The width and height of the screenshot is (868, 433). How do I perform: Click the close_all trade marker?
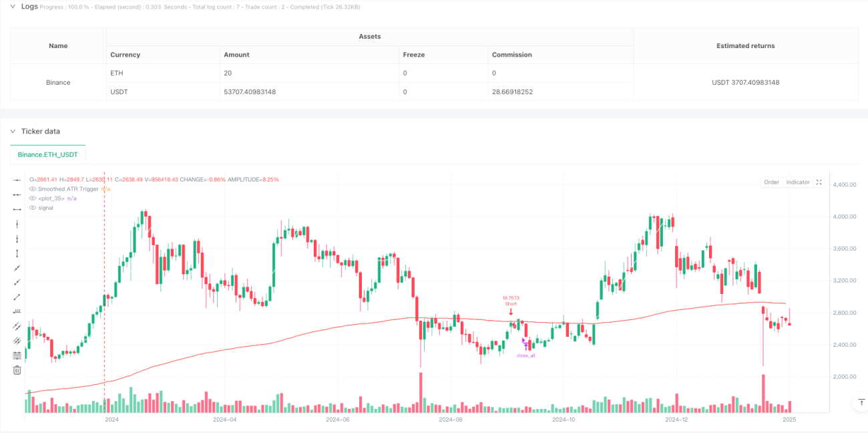click(x=526, y=355)
